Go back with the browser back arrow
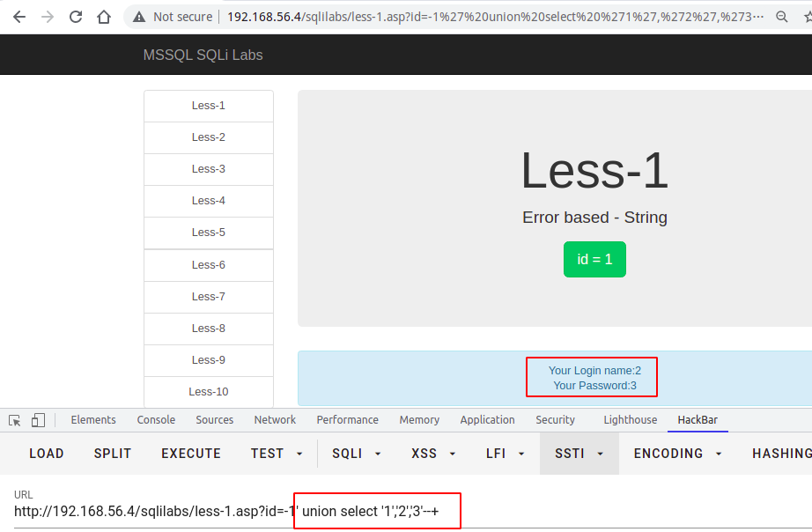The width and height of the screenshot is (812, 532). (x=19, y=17)
